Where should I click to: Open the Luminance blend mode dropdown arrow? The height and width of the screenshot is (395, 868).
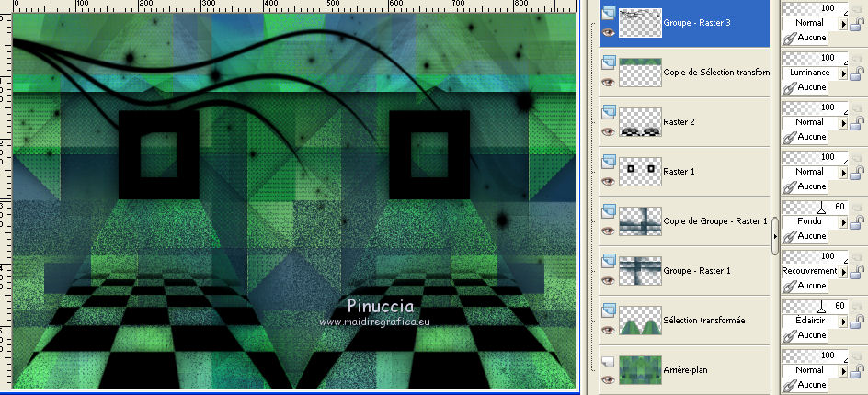[844, 73]
